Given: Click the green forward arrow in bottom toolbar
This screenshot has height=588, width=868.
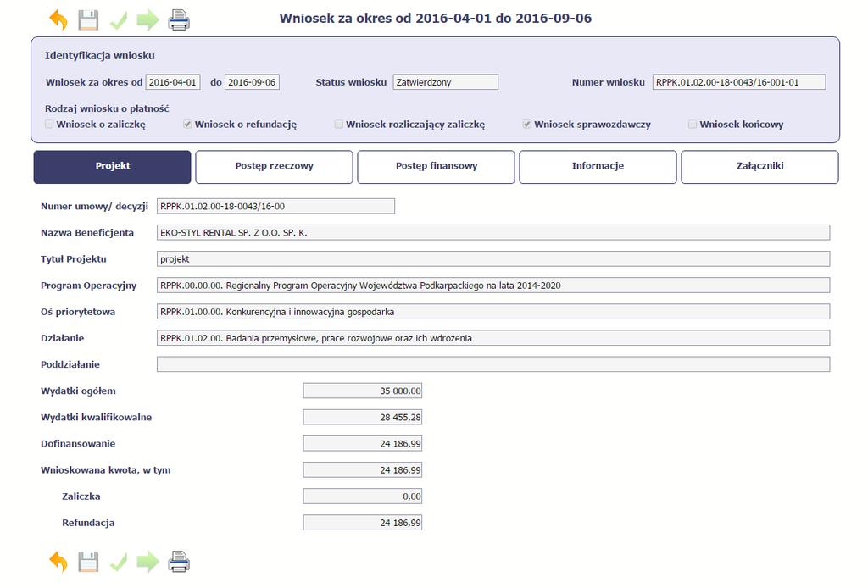Looking at the screenshot, I should (x=147, y=562).
